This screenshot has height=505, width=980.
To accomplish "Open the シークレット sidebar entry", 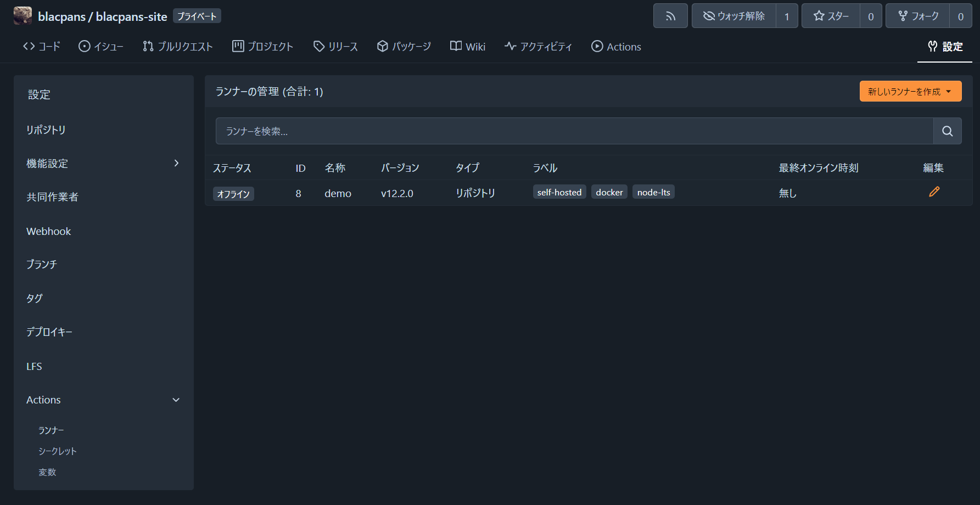I will point(58,451).
